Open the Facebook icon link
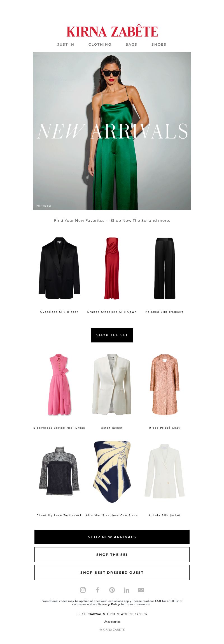The image size is (224, 644). pos(97,590)
